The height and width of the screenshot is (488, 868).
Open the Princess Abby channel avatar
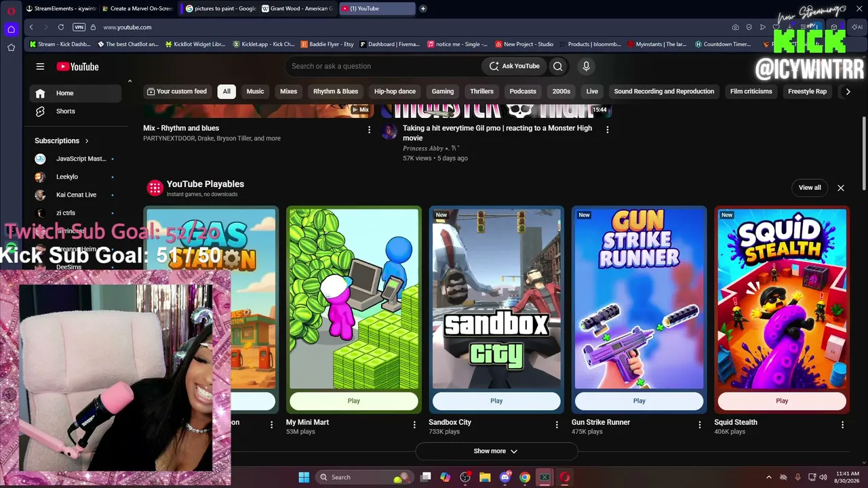[x=389, y=131]
